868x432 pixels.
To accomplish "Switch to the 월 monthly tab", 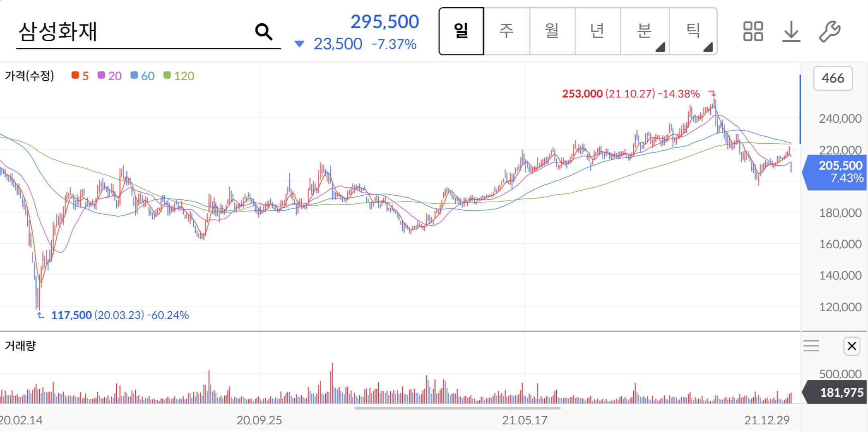I will (552, 31).
